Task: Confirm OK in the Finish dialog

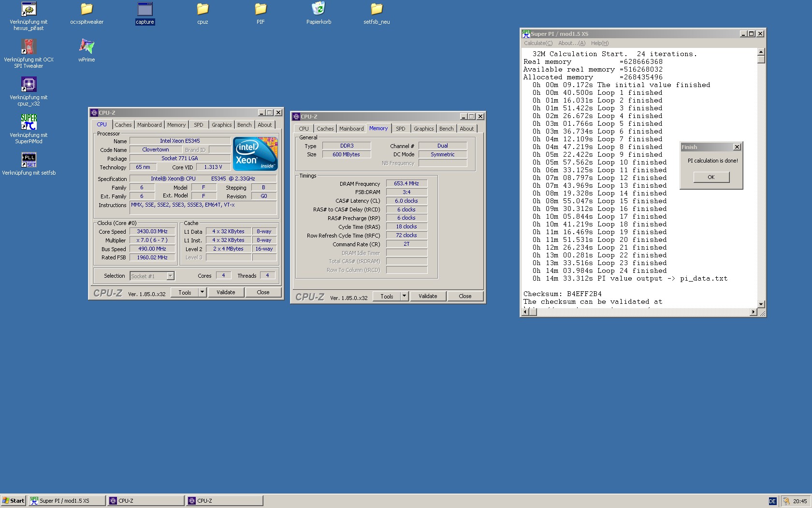Action: [711, 177]
